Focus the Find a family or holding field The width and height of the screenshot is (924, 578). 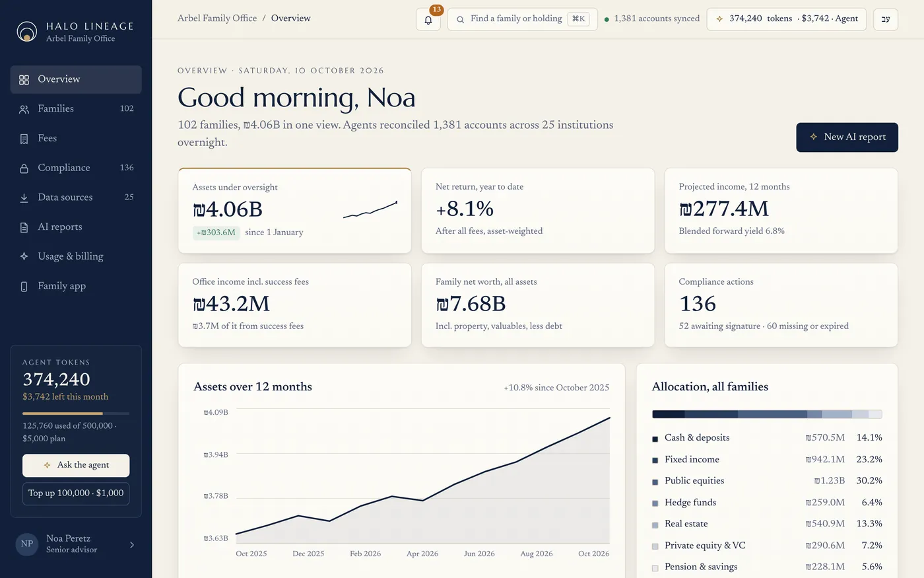pyautogui.click(x=523, y=19)
